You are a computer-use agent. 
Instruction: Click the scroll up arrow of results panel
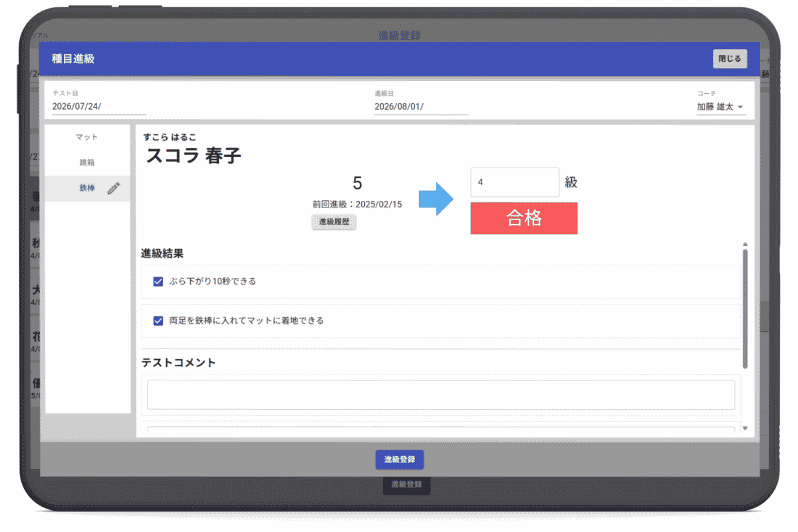click(x=745, y=244)
